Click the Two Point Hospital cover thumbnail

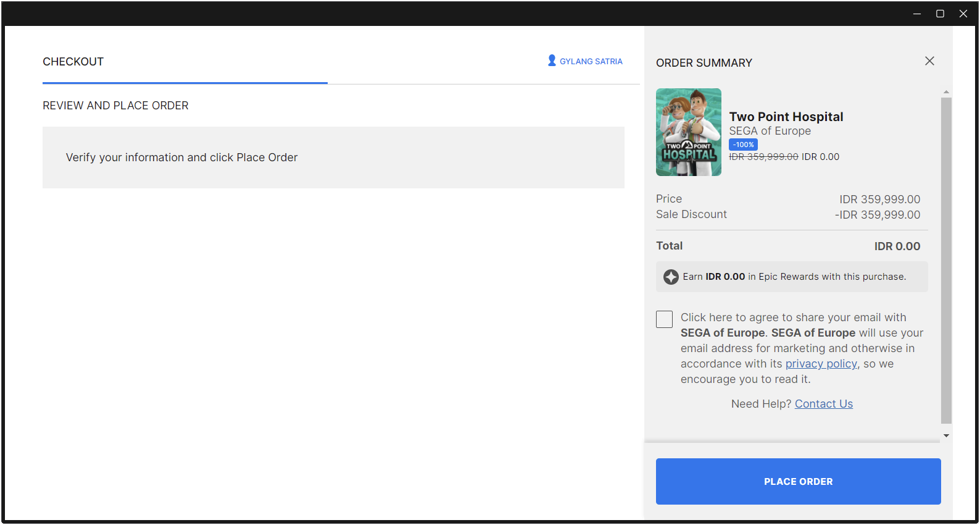(689, 132)
